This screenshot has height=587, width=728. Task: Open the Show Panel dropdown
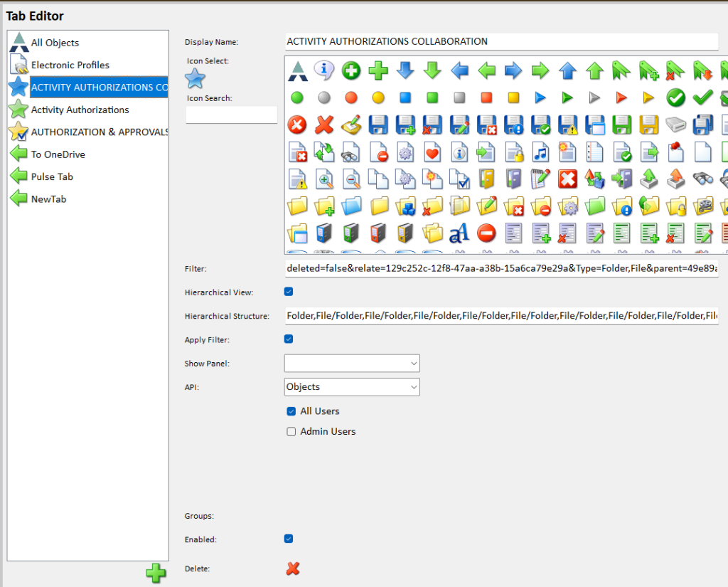click(x=352, y=364)
